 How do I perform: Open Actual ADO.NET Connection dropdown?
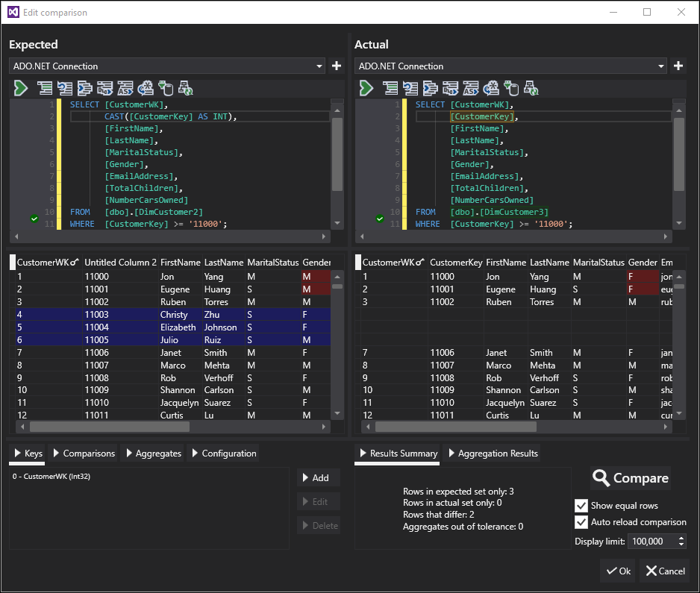(x=660, y=66)
